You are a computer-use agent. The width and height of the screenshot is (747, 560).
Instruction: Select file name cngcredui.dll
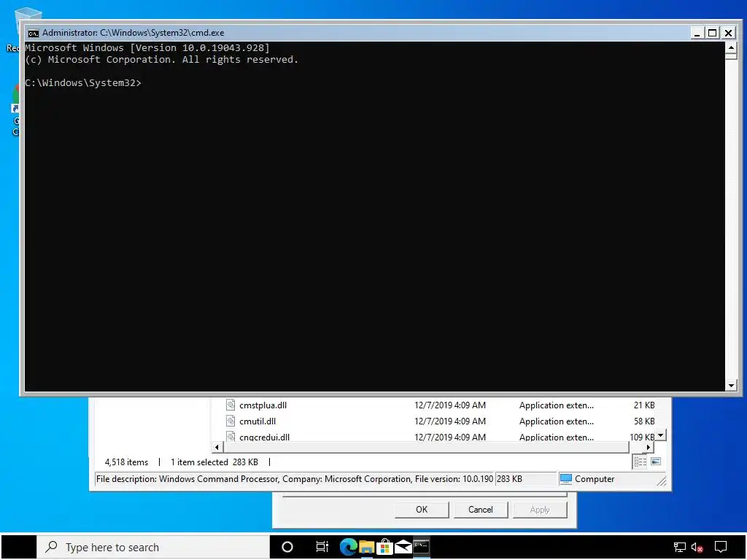click(264, 437)
